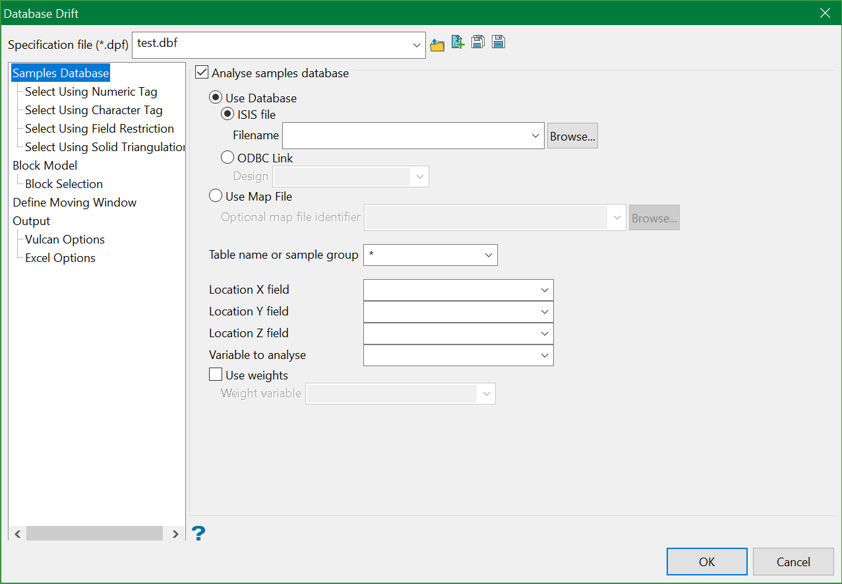The image size is (842, 584).
Task: Click the new specification file icon
Action: click(458, 43)
